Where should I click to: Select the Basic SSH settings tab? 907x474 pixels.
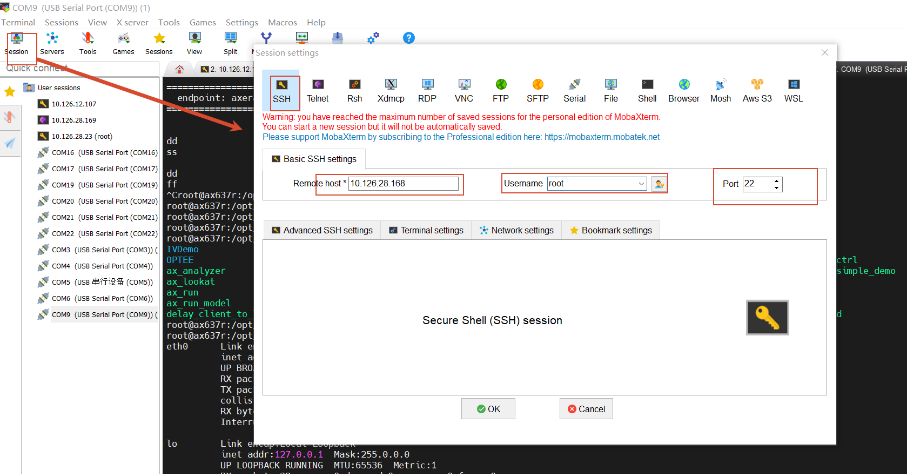click(x=314, y=159)
